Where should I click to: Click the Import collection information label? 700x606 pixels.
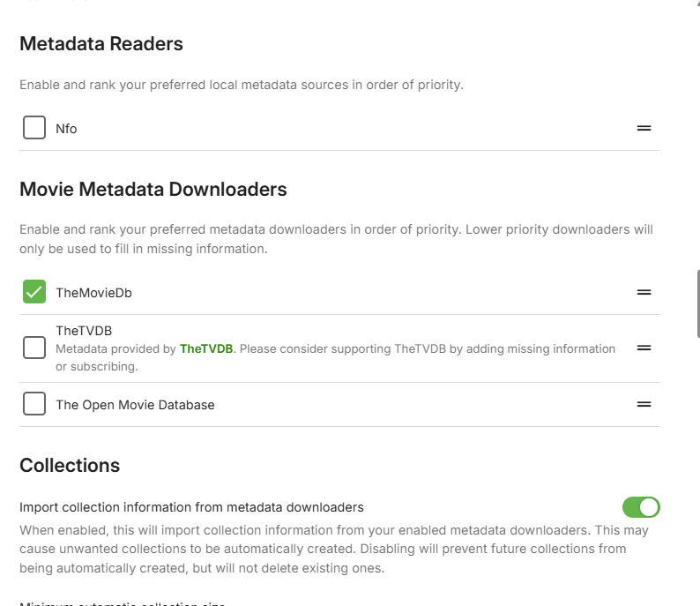click(191, 507)
